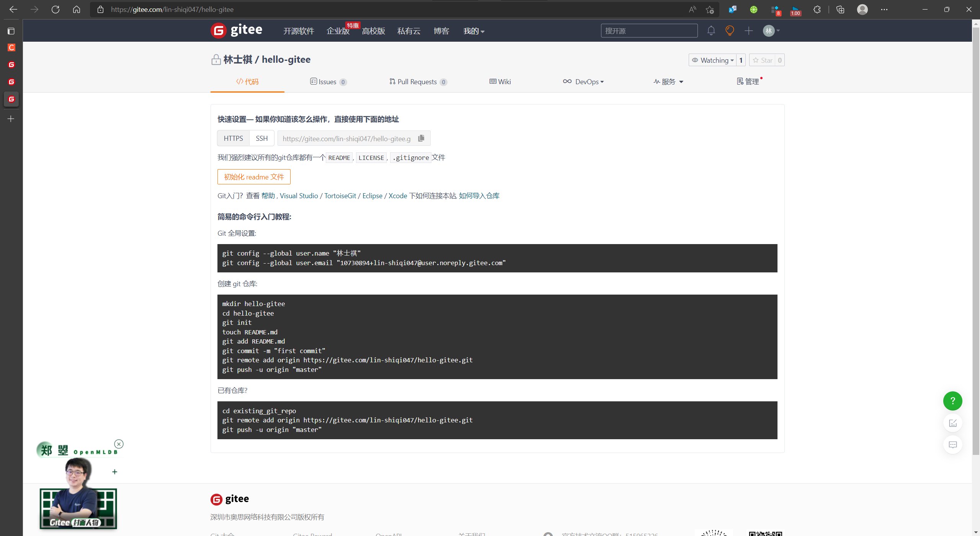The width and height of the screenshot is (980, 536).
Task: Expand the 我的 menu in navbar
Action: click(x=474, y=31)
